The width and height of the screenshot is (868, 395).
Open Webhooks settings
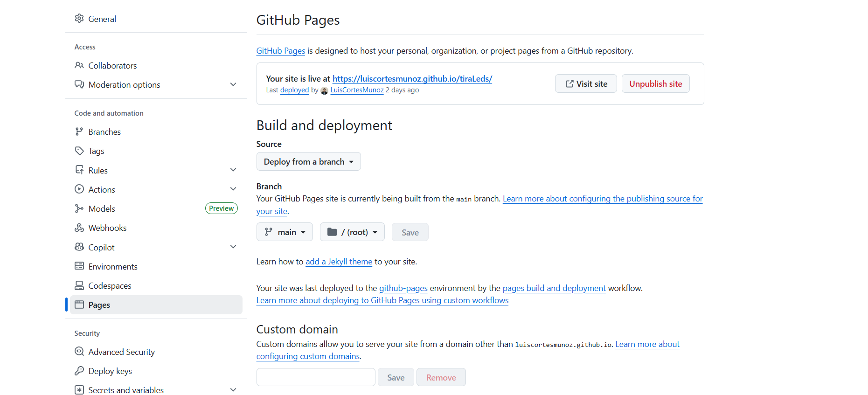(x=156, y=228)
